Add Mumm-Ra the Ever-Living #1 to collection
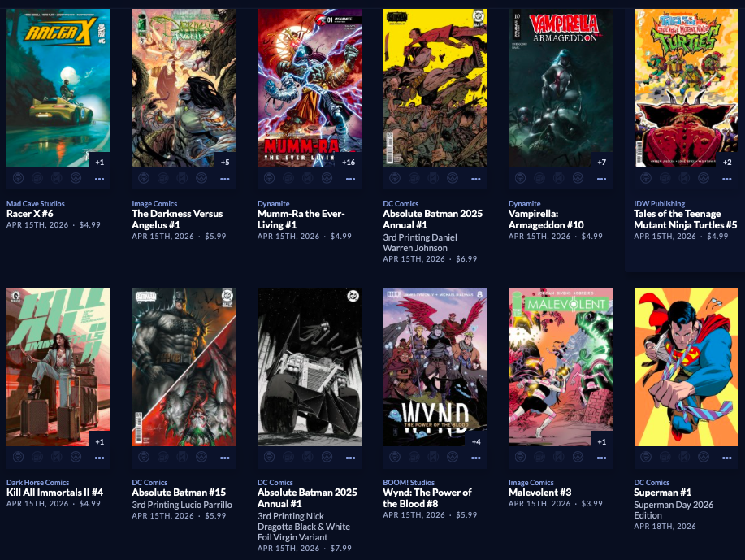 click(x=288, y=178)
